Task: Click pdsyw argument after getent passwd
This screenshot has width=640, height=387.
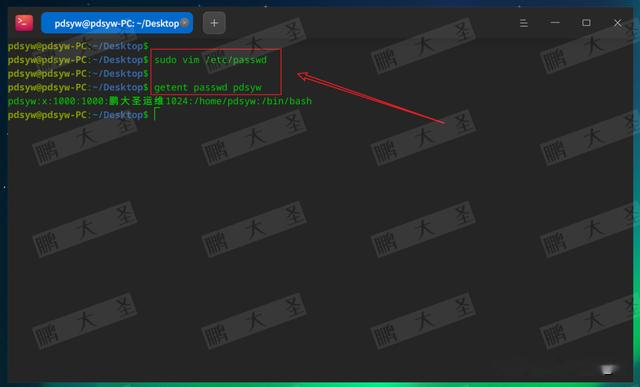Action: tap(247, 87)
